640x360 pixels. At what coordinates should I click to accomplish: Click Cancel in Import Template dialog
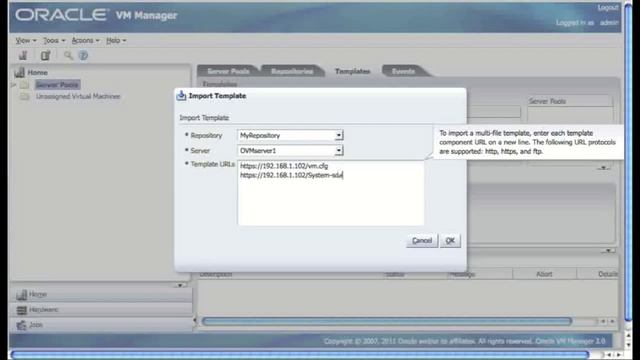(x=422, y=240)
